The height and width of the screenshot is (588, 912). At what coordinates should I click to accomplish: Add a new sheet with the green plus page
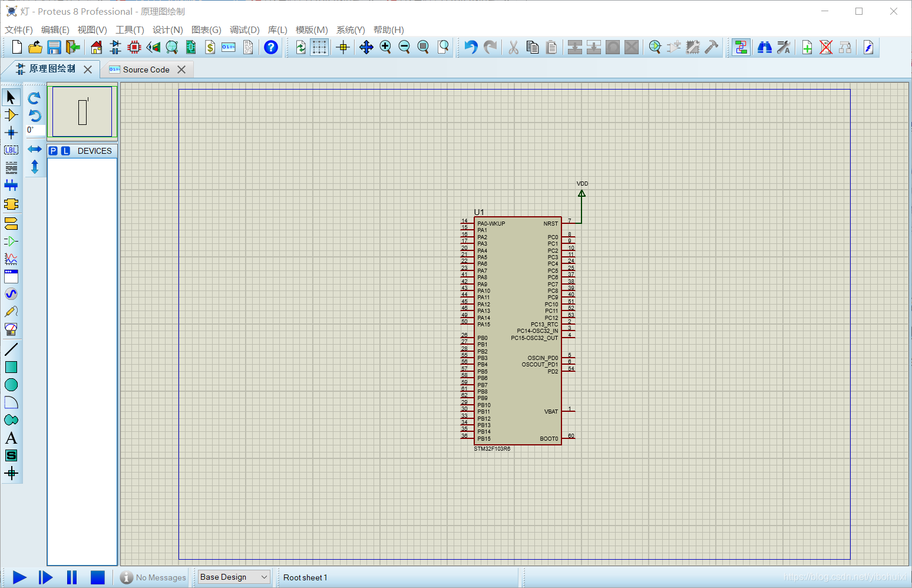tap(807, 47)
